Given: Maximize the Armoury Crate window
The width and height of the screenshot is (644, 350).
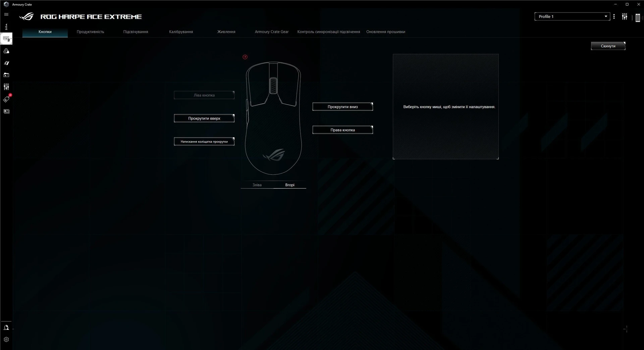Looking at the screenshot, I should click(x=627, y=4).
